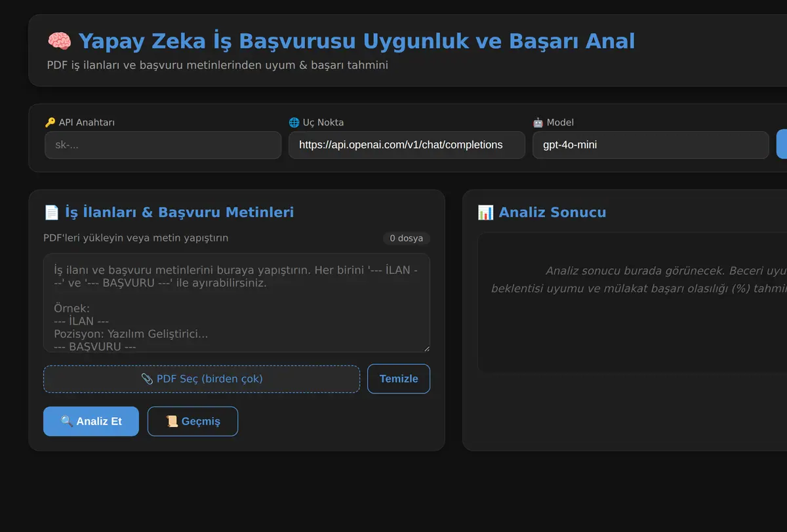The image size is (787, 532).
Task: Click the 'İş İlanları & Başvuru Metinleri' heading
Action: pyautogui.click(x=179, y=213)
